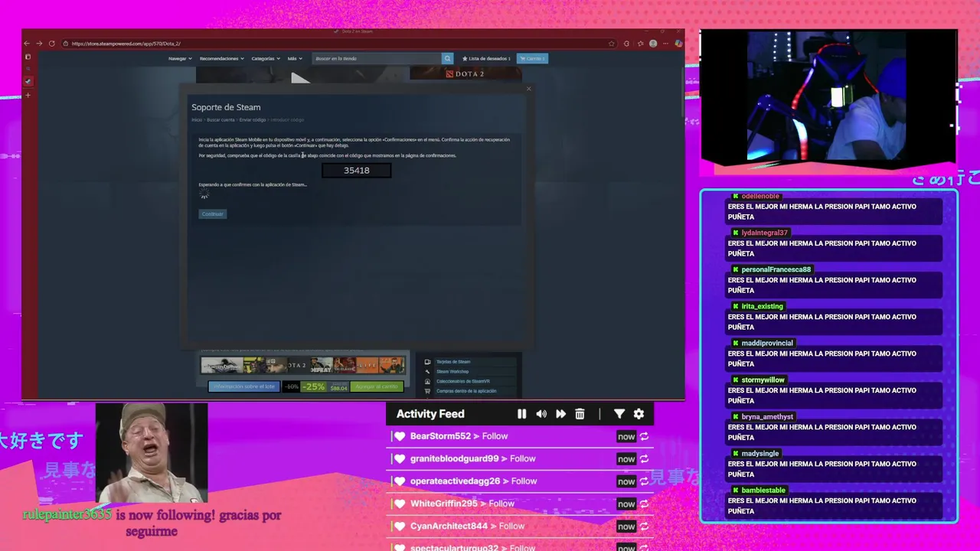Select graniteblooduard99 follow entry text

pos(472,459)
